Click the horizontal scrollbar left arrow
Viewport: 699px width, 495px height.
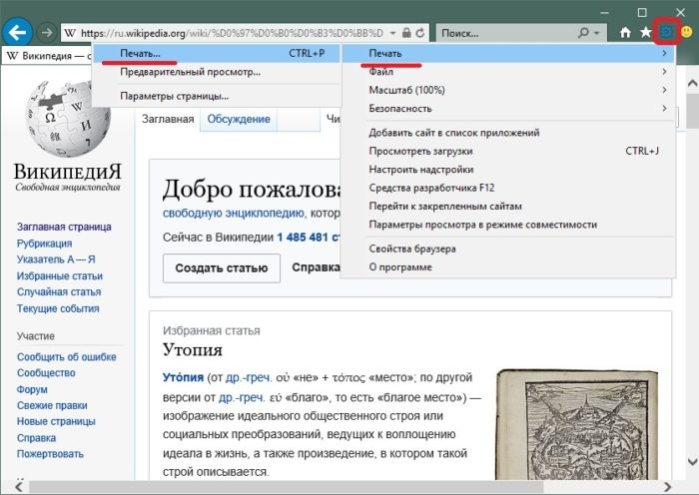tap(19, 487)
